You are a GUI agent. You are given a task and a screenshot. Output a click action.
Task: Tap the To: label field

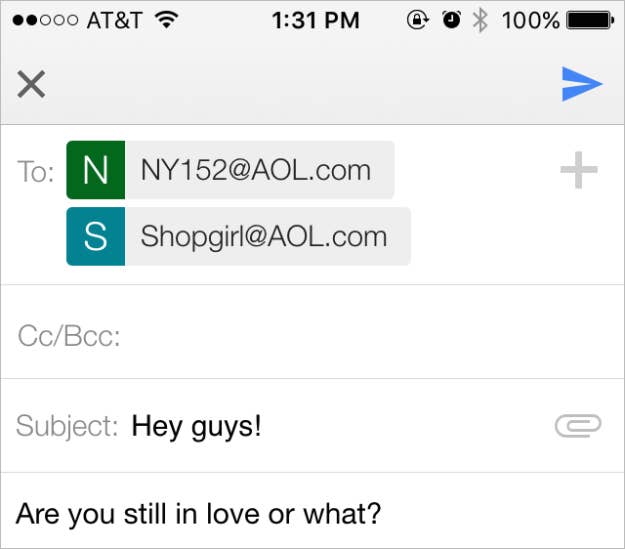[x=36, y=172]
